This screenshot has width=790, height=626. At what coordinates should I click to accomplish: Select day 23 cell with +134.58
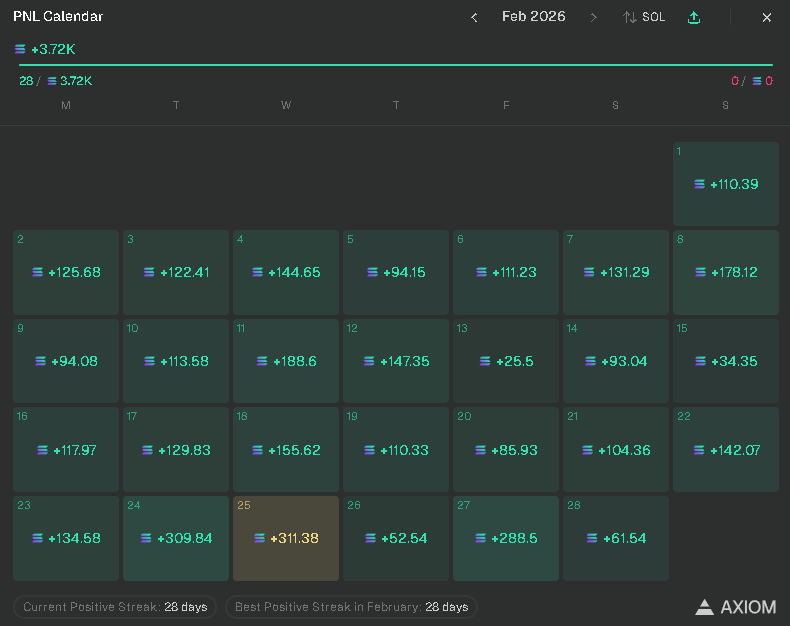(x=66, y=538)
